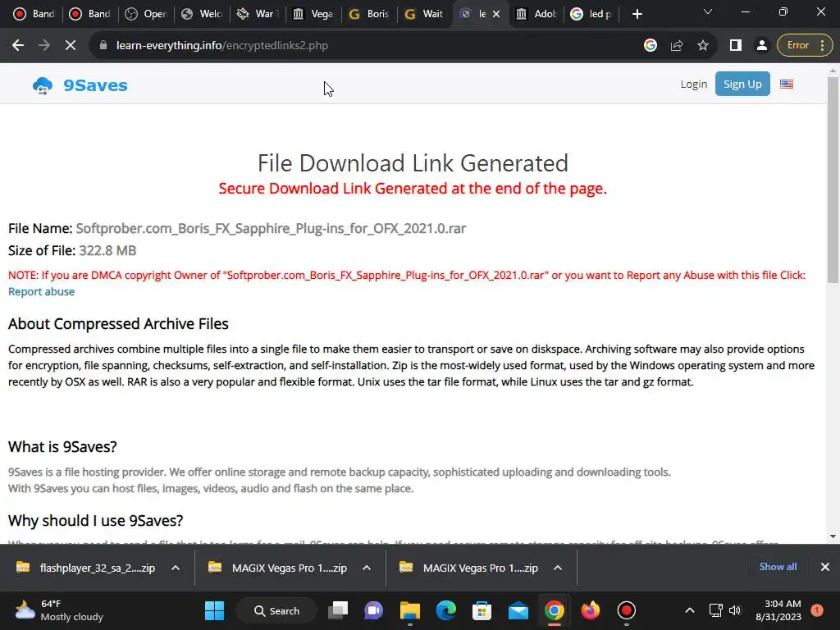Click the Error update button

(805, 46)
